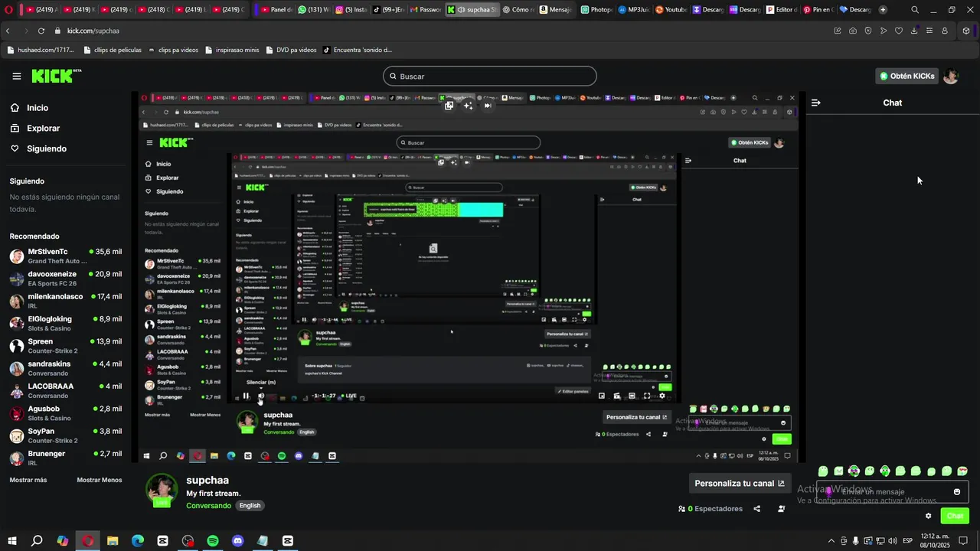Open the Windows Start menu
Viewport: 980px width, 551px height.
pyautogui.click(x=12, y=541)
